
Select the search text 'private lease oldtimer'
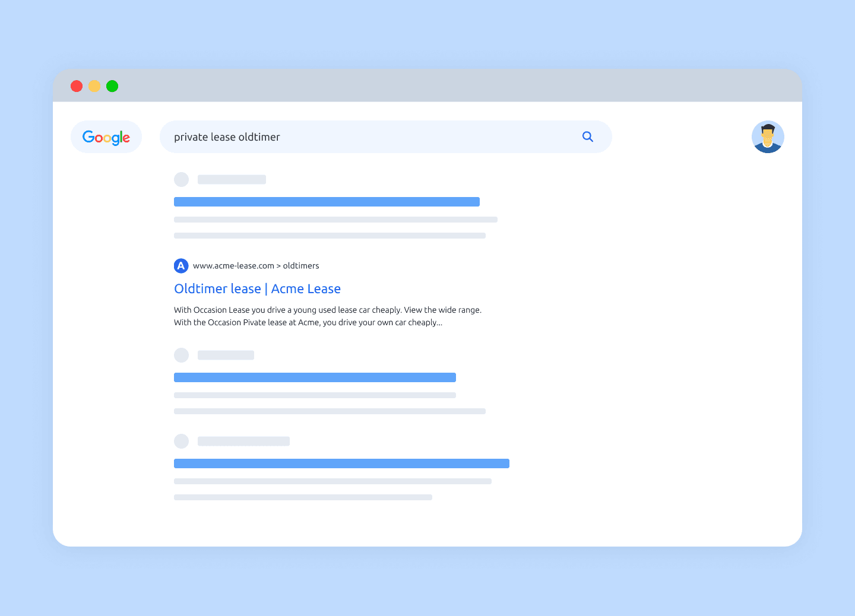(227, 136)
